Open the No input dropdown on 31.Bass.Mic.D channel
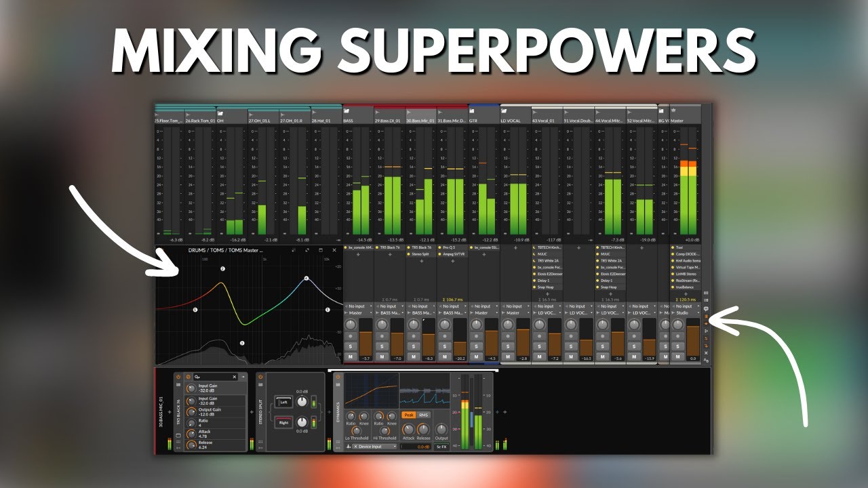868x488 pixels. click(x=453, y=306)
